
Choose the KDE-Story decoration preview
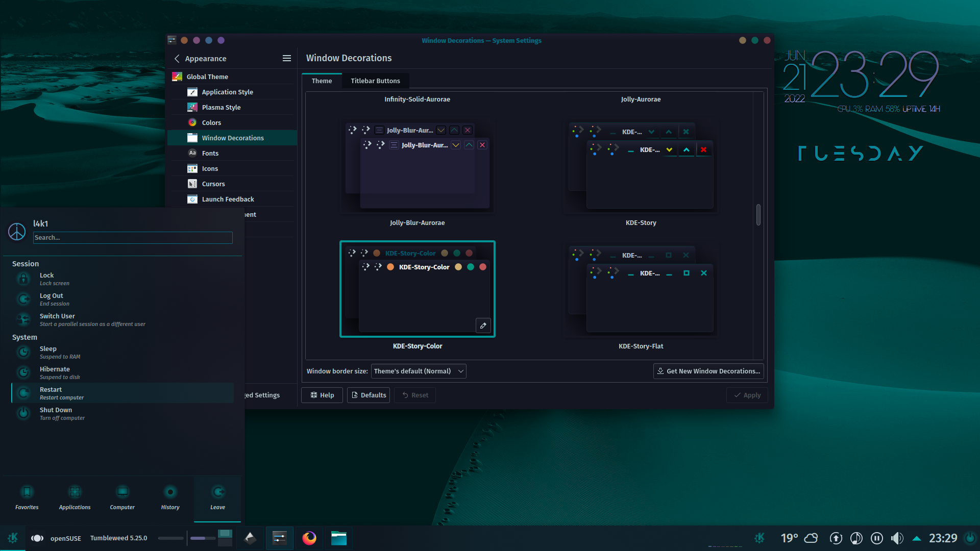[x=641, y=166]
